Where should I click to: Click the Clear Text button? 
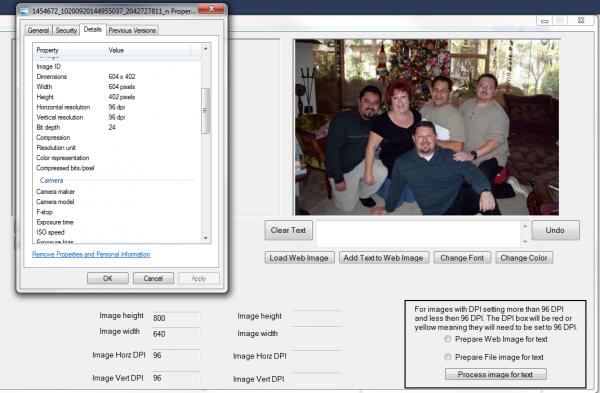[x=289, y=230]
